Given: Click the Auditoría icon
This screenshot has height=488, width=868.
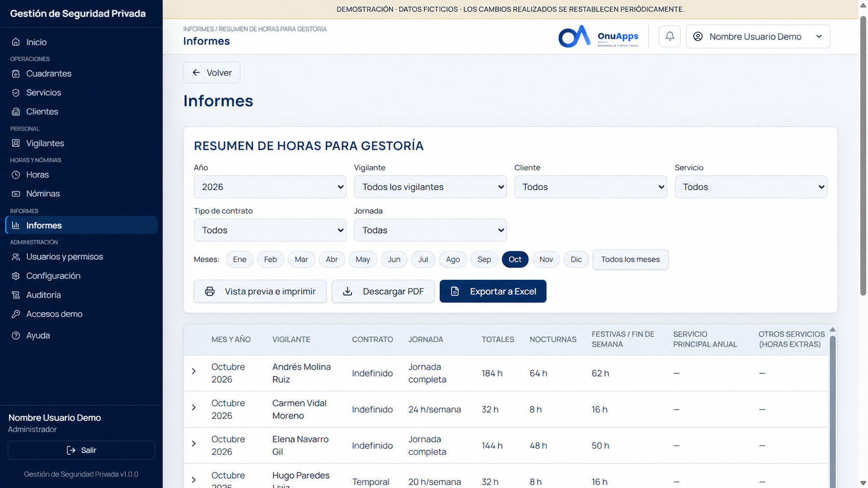Looking at the screenshot, I should tap(16, 295).
